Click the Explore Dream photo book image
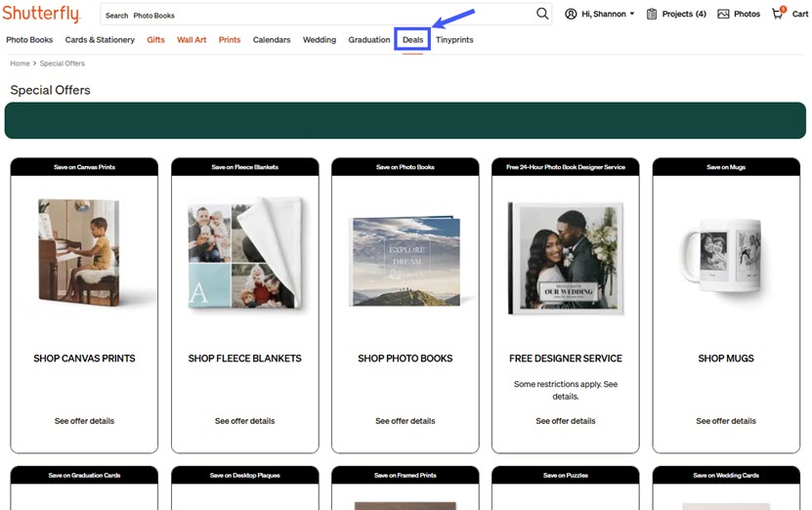This screenshot has width=812, height=510. tap(406, 262)
